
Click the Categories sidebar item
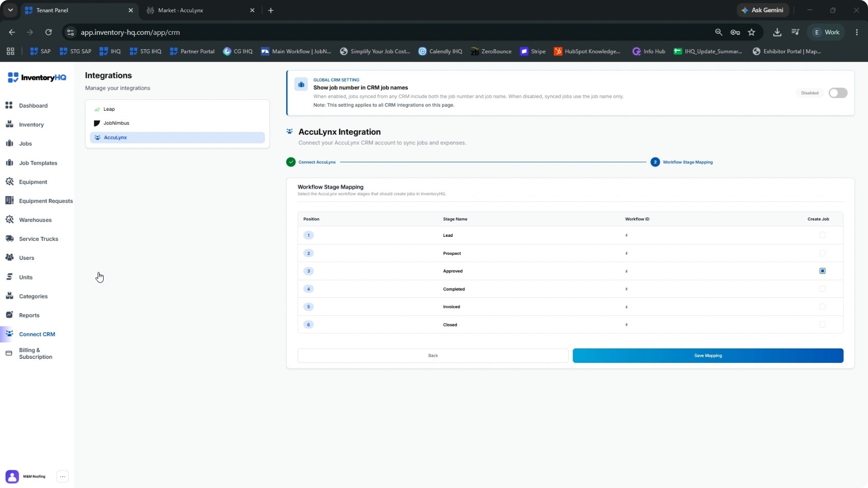click(x=33, y=296)
